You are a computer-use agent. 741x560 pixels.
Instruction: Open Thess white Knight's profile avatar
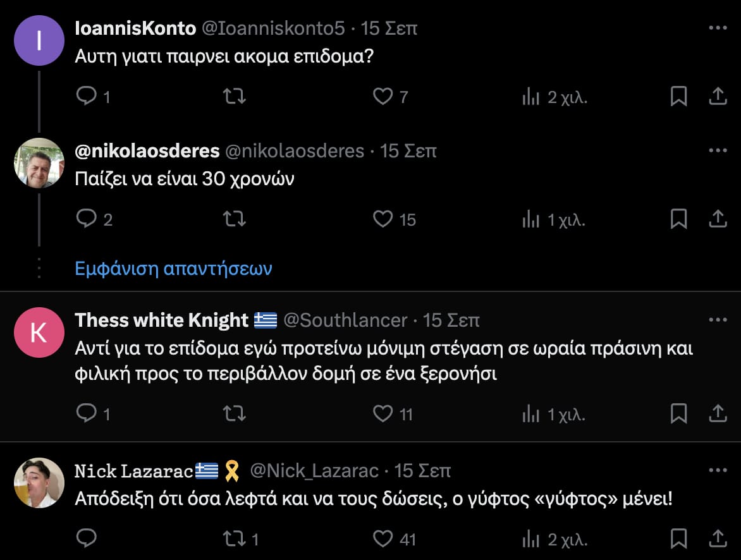click(39, 333)
